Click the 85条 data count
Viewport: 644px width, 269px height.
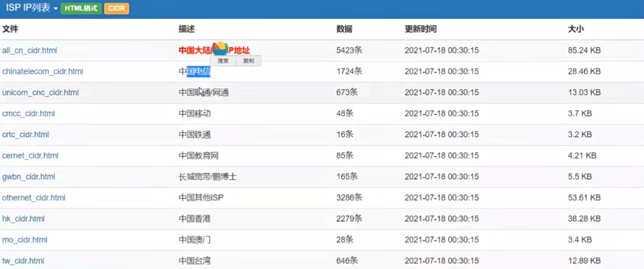[345, 156]
